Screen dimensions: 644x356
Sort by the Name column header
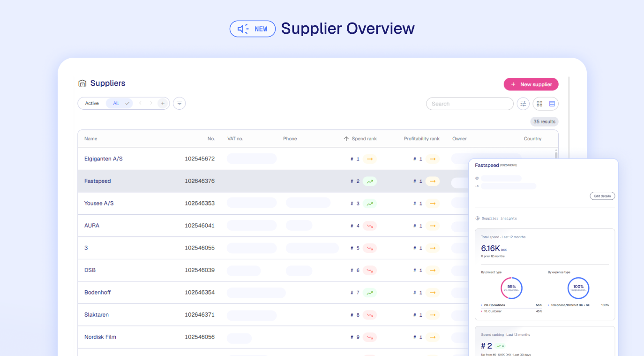point(91,139)
